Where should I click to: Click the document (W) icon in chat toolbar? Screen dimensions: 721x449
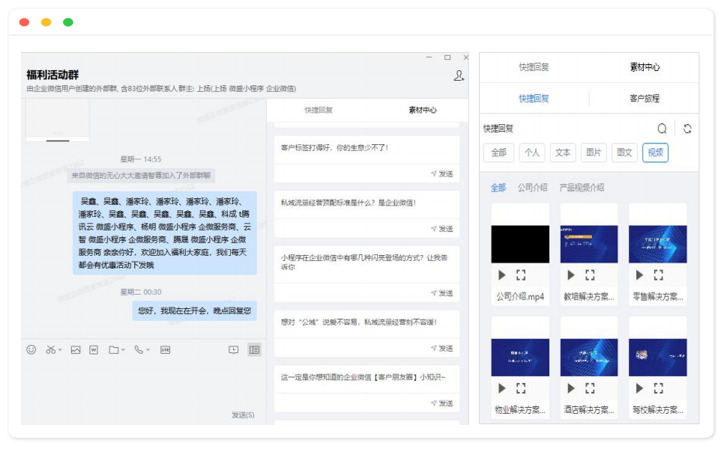(x=93, y=350)
